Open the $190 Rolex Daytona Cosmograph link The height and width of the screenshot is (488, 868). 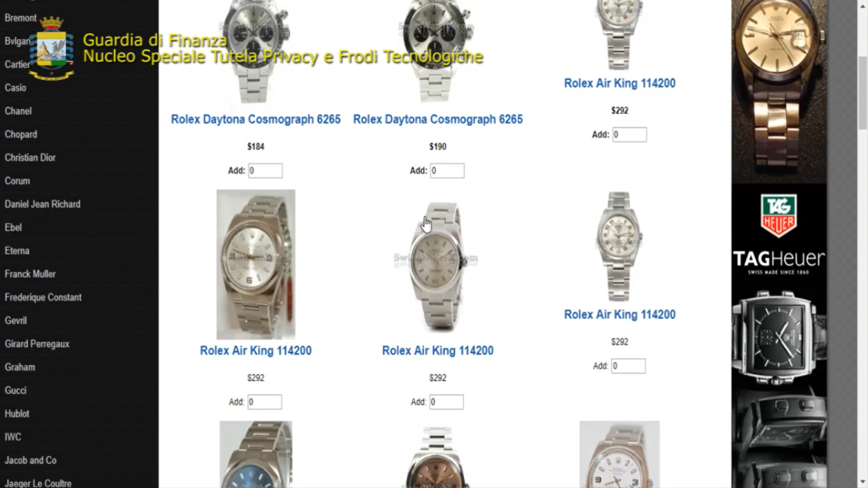point(438,119)
